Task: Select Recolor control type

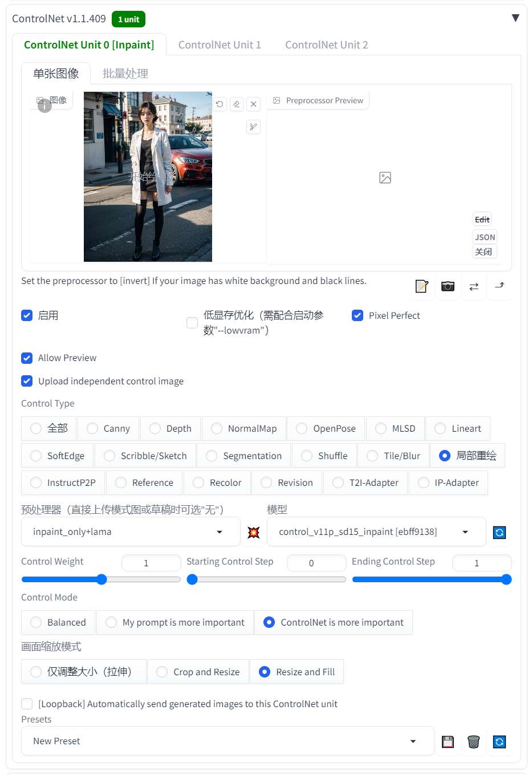Action: 217,482
